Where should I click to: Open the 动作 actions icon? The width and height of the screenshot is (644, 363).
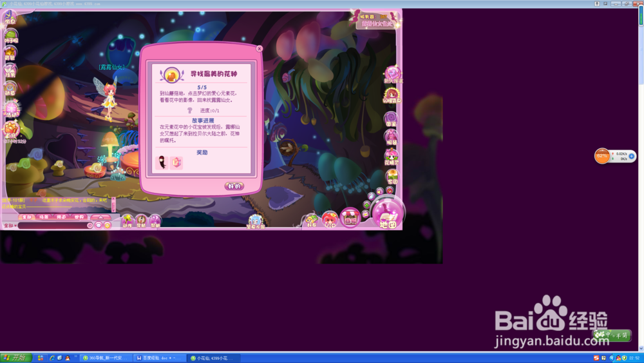[x=128, y=221]
